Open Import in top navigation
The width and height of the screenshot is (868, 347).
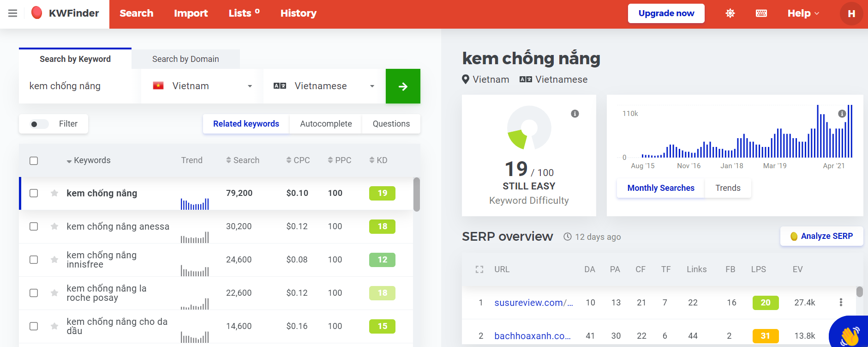click(x=191, y=13)
